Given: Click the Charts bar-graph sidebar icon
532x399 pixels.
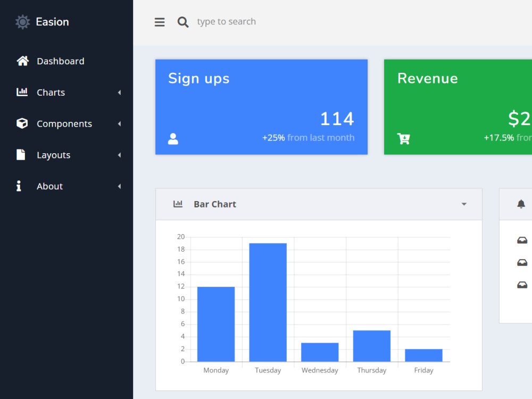Looking at the screenshot, I should (22, 92).
